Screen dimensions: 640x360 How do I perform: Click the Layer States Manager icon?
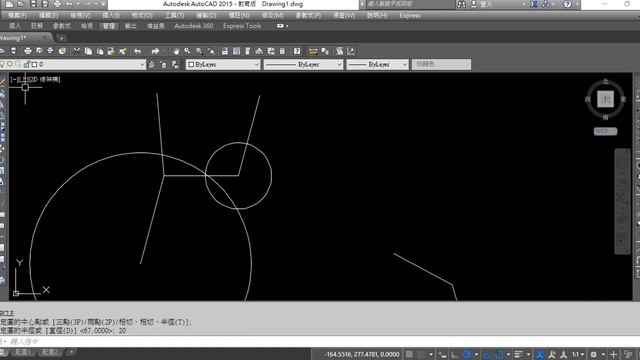tap(175, 64)
